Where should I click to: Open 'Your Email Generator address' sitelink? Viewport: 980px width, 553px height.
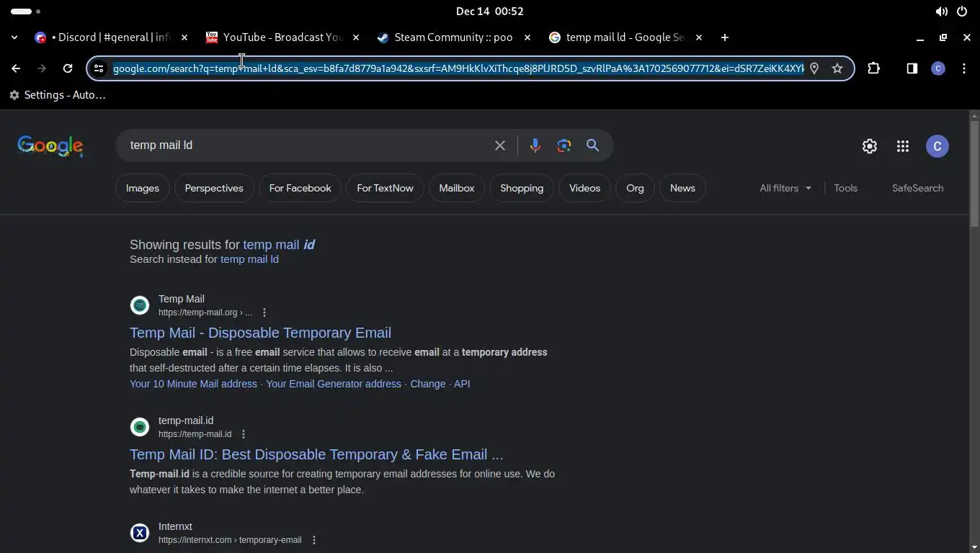click(334, 384)
